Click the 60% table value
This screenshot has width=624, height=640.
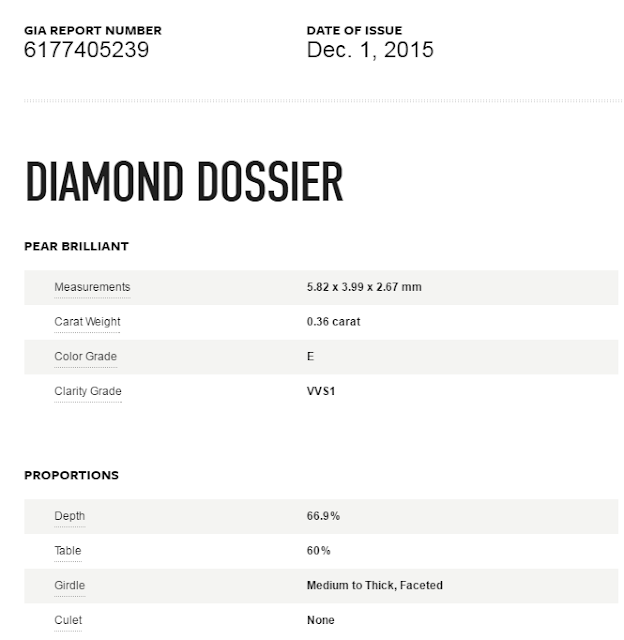pos(319,551)
